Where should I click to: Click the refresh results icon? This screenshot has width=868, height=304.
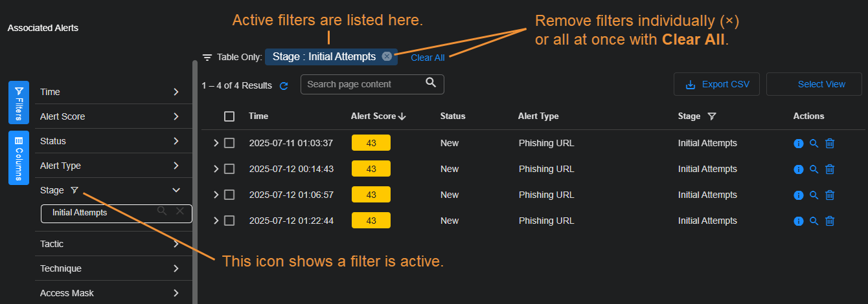284,85
